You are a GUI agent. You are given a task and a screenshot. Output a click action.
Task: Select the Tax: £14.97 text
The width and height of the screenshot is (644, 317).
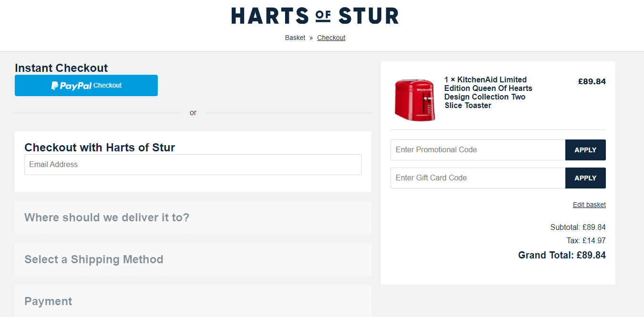(x=586, y=241)
